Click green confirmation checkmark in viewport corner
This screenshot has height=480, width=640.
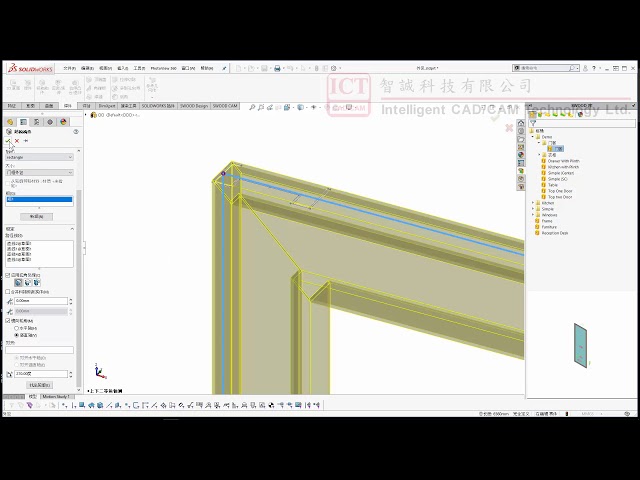tap(495, 118)
